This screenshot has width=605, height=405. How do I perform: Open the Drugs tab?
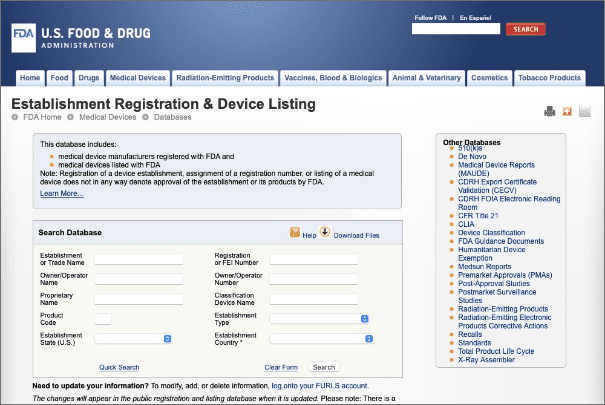[x=89, y=78]
